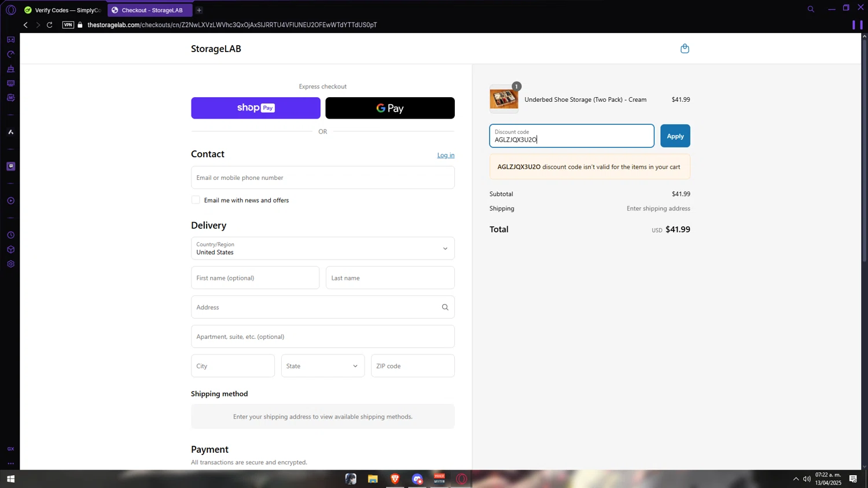Open Voicemeeter from the taskbar

tap(439, 479)
